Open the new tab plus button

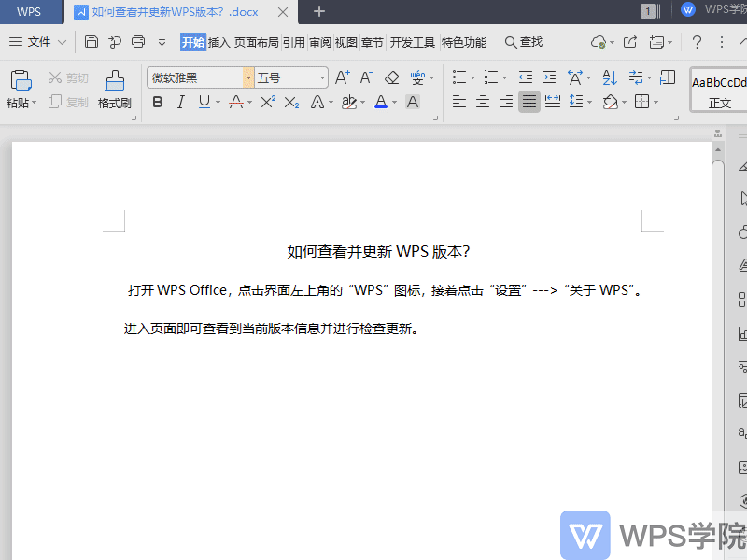coord(319,11)
